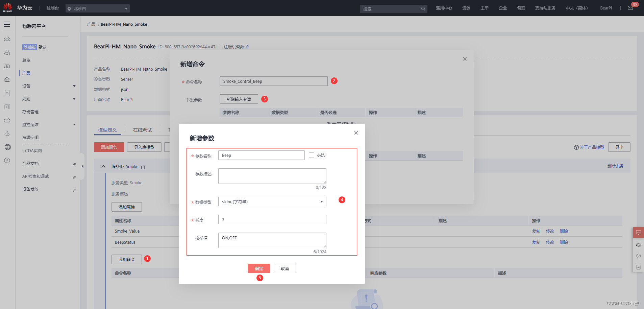Click the search magnifier icon
Viewport: 644px width, 309px height.
click(423, 9)
